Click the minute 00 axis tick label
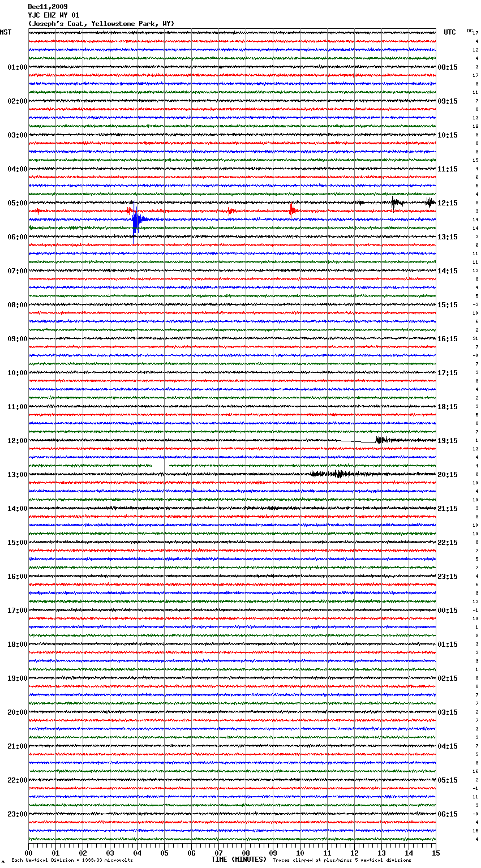481x868 pixels. tap(28, 853)
